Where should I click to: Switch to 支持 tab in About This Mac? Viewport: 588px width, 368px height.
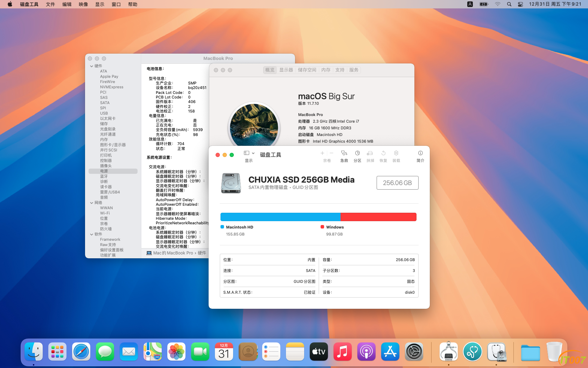(x=340, y=70)
